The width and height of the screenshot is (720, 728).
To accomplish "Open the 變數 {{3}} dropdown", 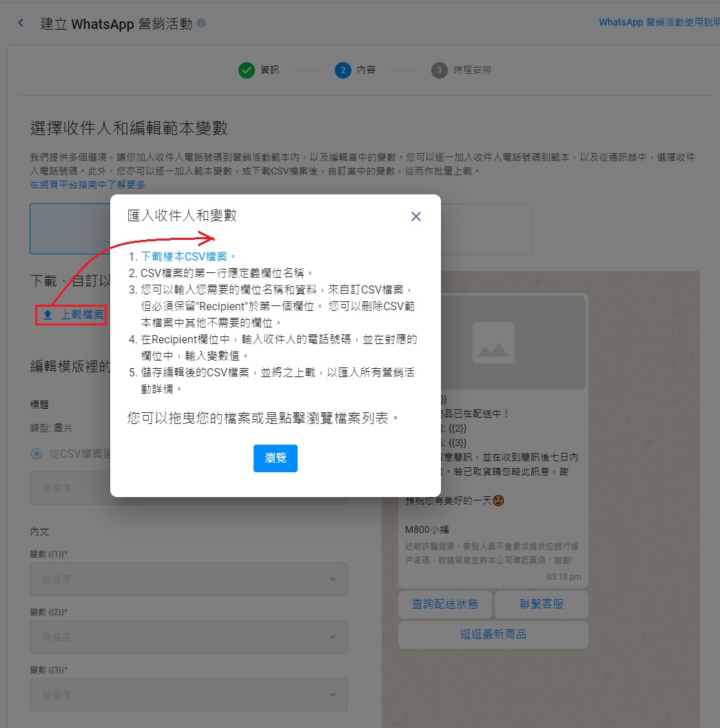I will 189,695.
